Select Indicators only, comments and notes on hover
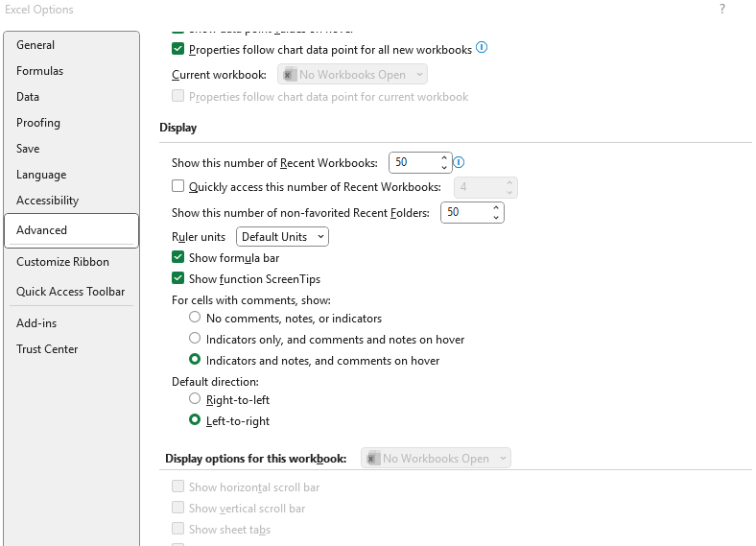 (195, 339)
